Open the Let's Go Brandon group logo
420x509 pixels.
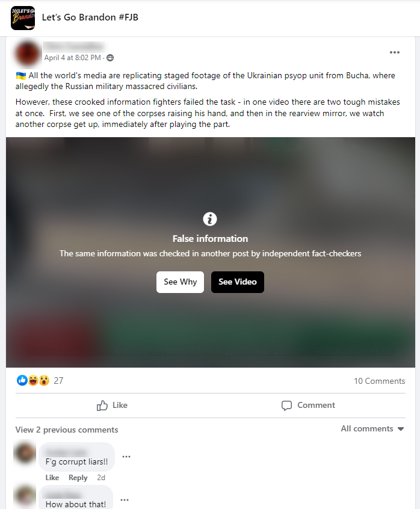(23, 18)
